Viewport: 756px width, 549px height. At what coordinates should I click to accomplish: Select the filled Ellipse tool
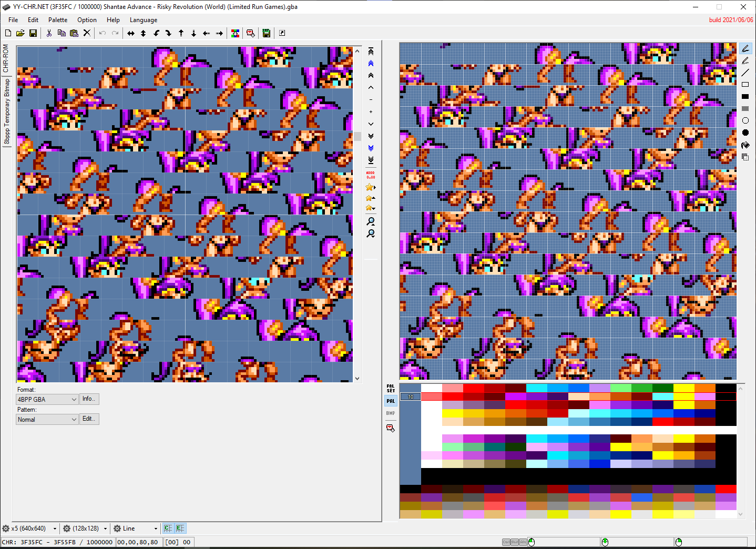tap(745, 133)
